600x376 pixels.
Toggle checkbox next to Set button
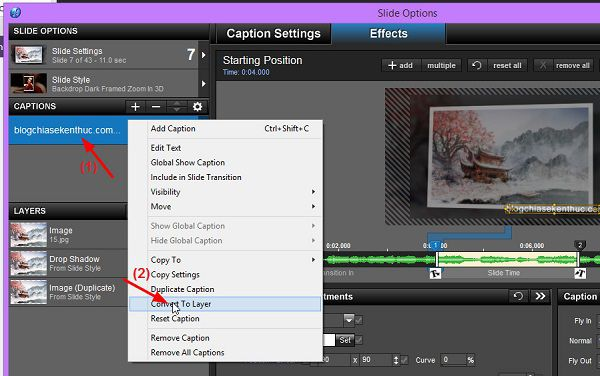[359, 339]
